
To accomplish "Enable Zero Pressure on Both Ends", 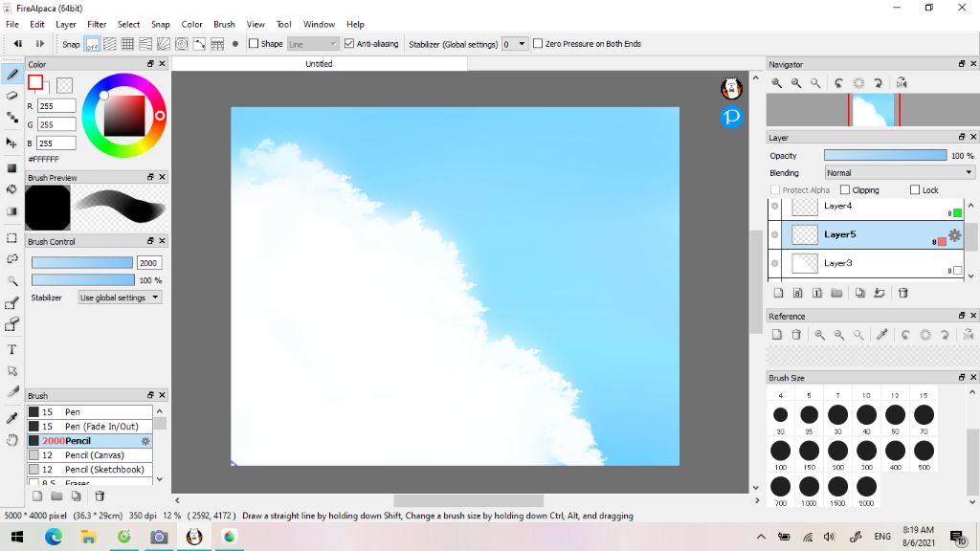I will point(538,44).
